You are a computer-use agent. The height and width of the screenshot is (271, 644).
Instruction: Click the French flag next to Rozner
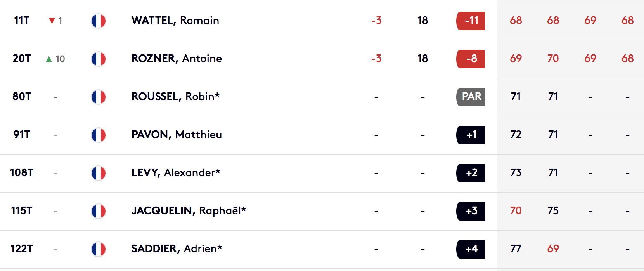[x=99, y=59]
